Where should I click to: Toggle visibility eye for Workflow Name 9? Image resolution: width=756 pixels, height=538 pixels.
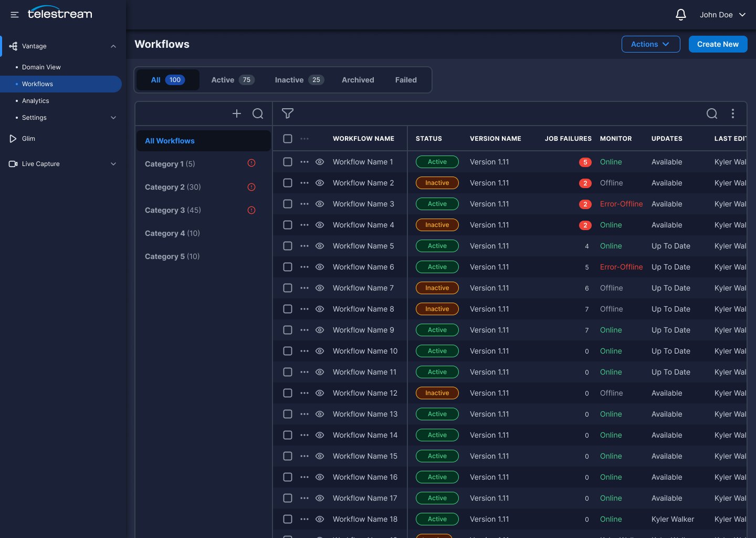320,330
